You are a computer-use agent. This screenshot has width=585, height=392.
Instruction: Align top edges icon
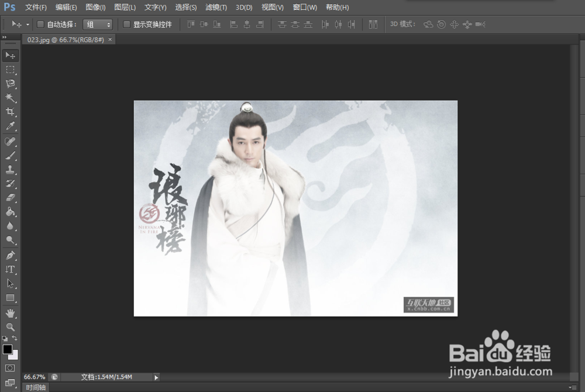pyautogui.click(x=191, y=25)
